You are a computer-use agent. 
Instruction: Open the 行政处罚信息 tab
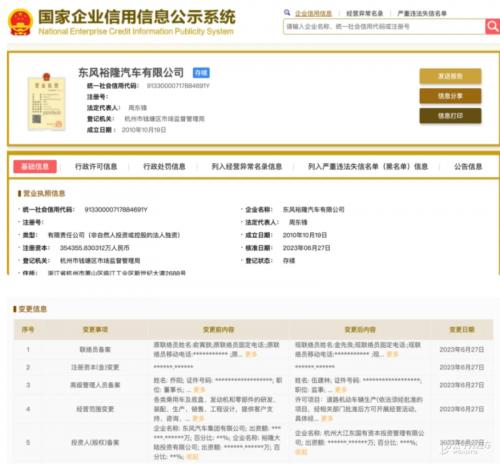pos(164,166)
